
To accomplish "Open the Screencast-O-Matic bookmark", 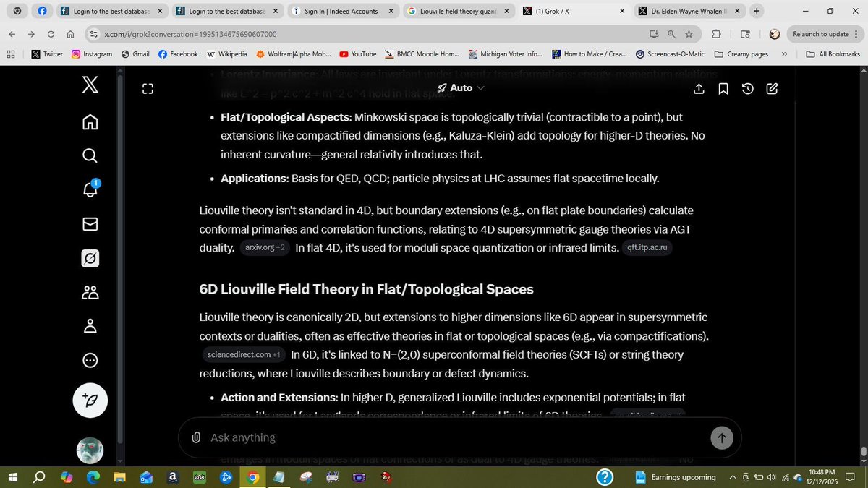I will tap(670, 54).
